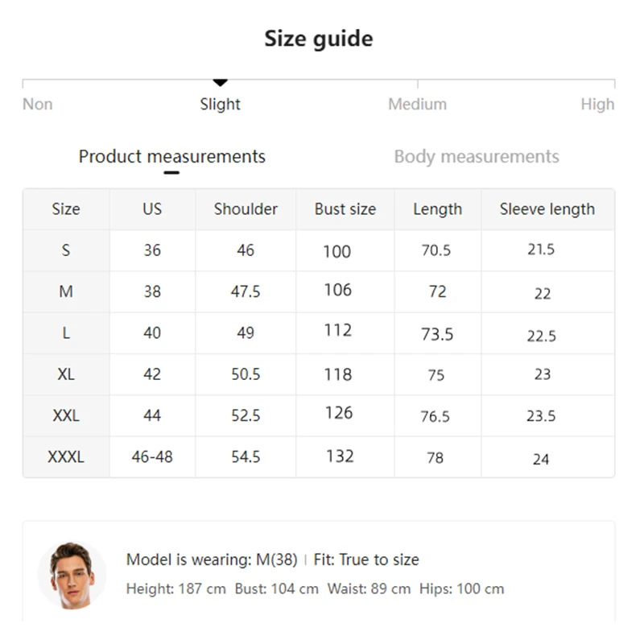
Task: Open the model's face thumbnail
Action: coord(72,575)
